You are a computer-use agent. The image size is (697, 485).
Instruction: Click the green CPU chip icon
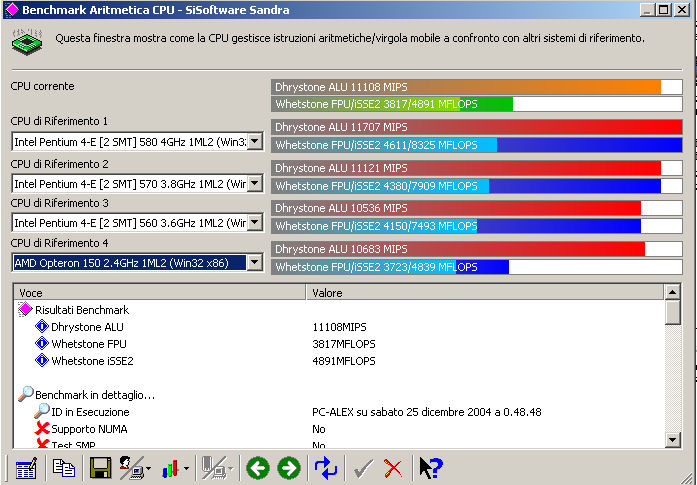(x=27, y=41)
